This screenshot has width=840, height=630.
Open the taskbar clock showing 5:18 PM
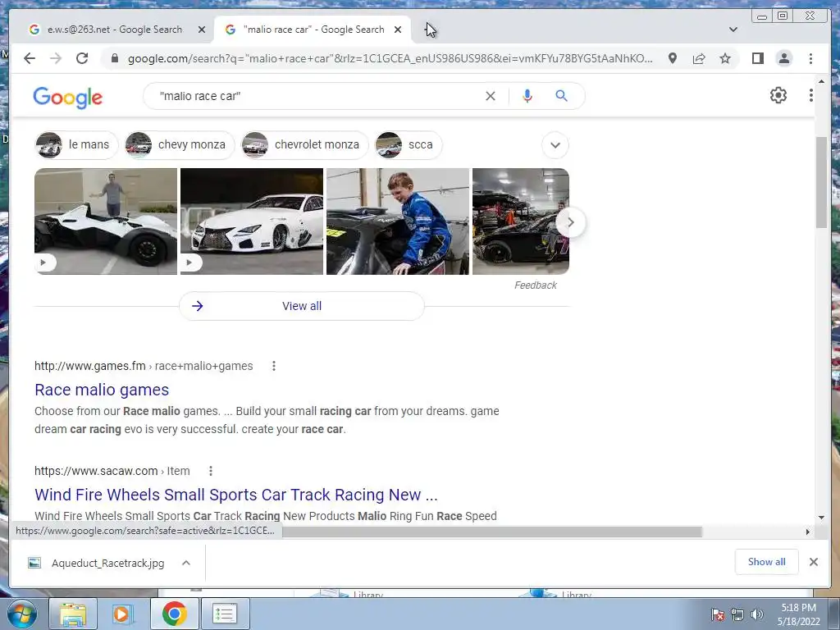pos(798,614)
